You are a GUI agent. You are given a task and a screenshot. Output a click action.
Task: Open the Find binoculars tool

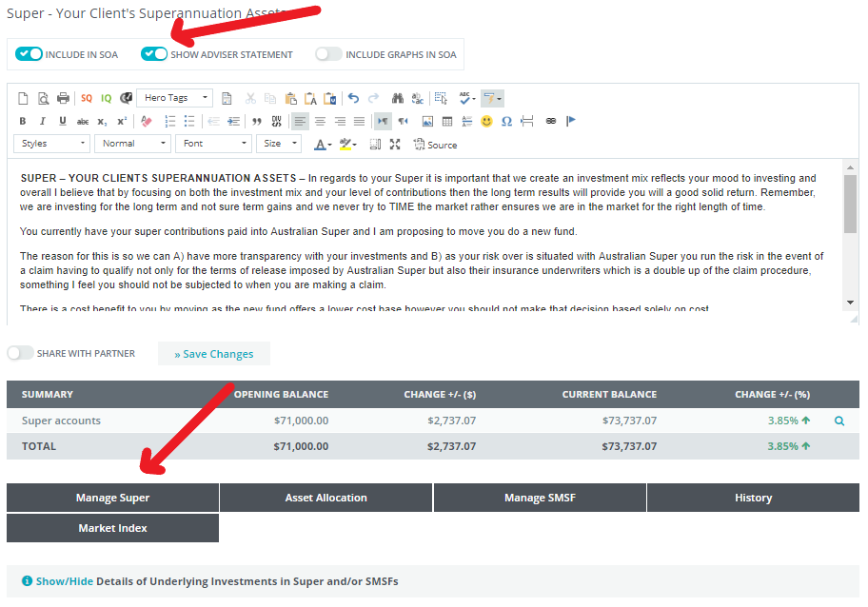pyautogui.click(x=398, y=98)
